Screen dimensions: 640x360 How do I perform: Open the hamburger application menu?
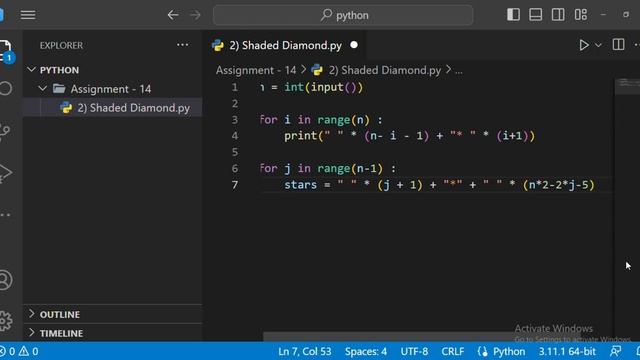tap(28, 15)
